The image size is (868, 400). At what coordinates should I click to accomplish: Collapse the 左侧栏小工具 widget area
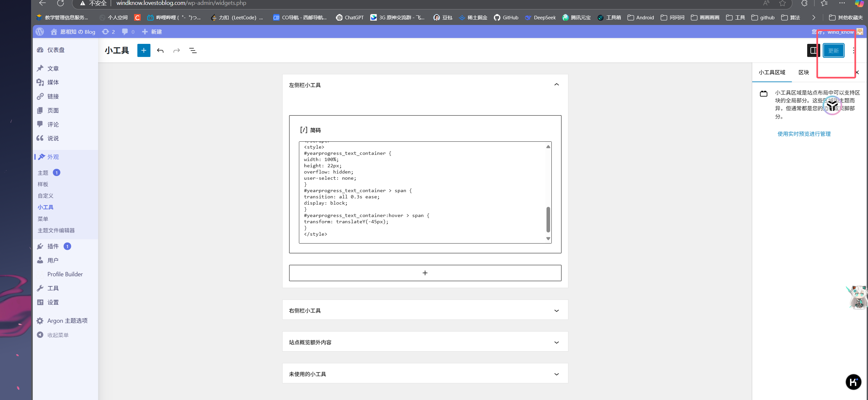556,85
